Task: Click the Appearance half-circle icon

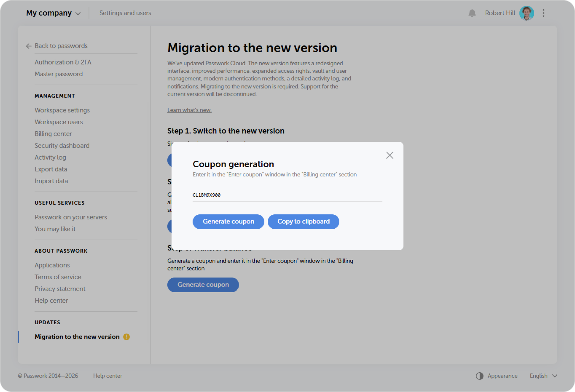Action: pos(480,376)
